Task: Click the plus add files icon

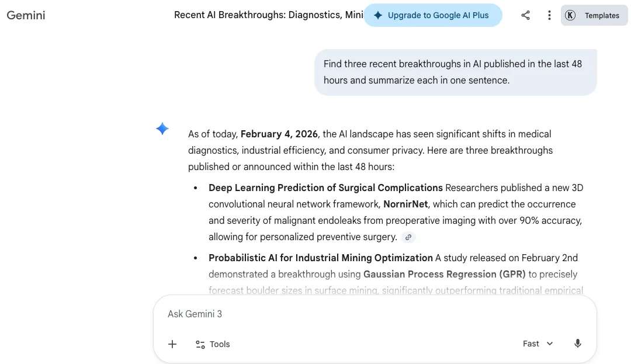Action: [x=172, y=344]
